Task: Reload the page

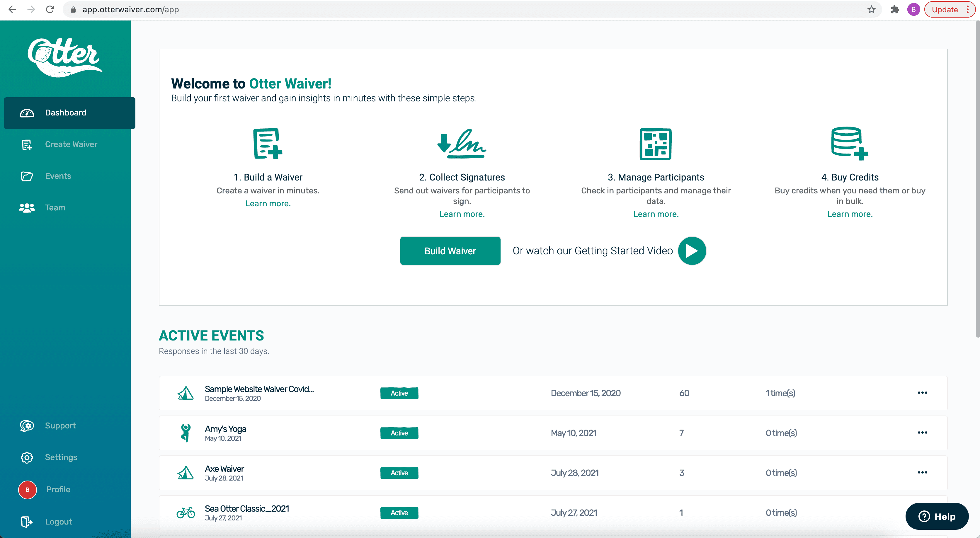Action: point(50,9)
